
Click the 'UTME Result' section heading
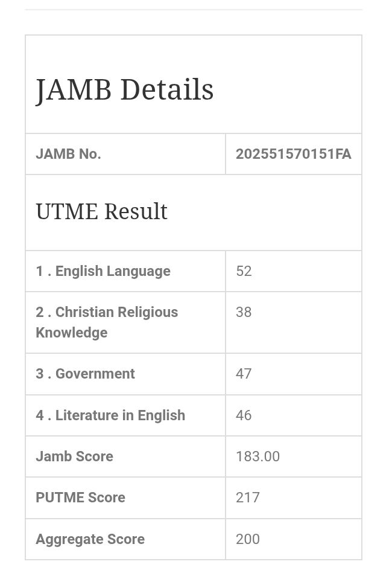(101, 212)
